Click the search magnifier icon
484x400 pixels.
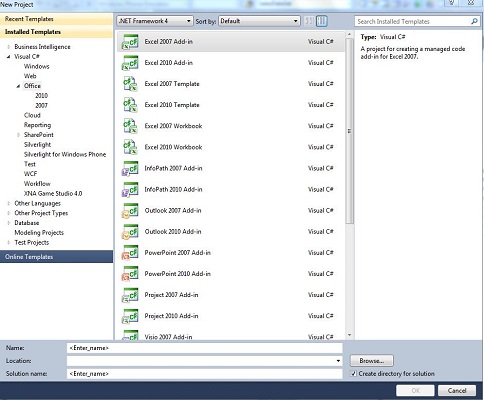(x=474, y=21)
